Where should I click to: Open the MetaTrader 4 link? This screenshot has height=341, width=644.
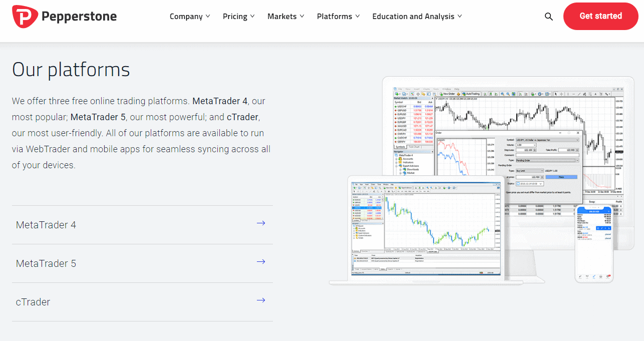pyautogui.click(x=46, y=225)
